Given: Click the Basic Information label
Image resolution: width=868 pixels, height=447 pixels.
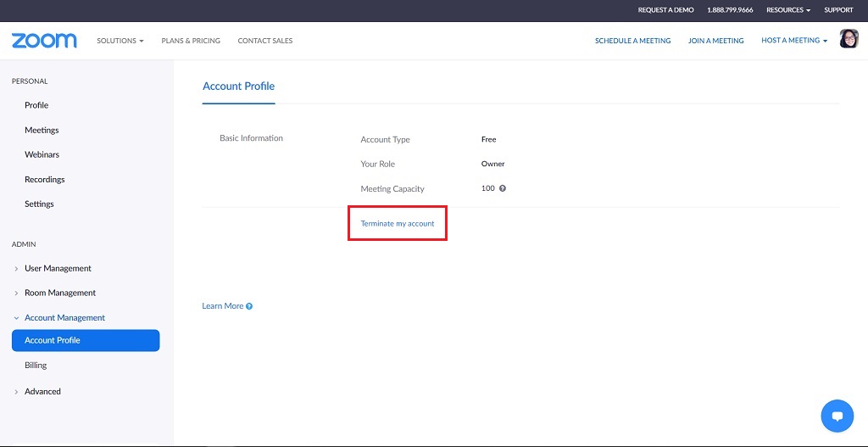Looking at the screenshot, I should (x=251, y=138).
